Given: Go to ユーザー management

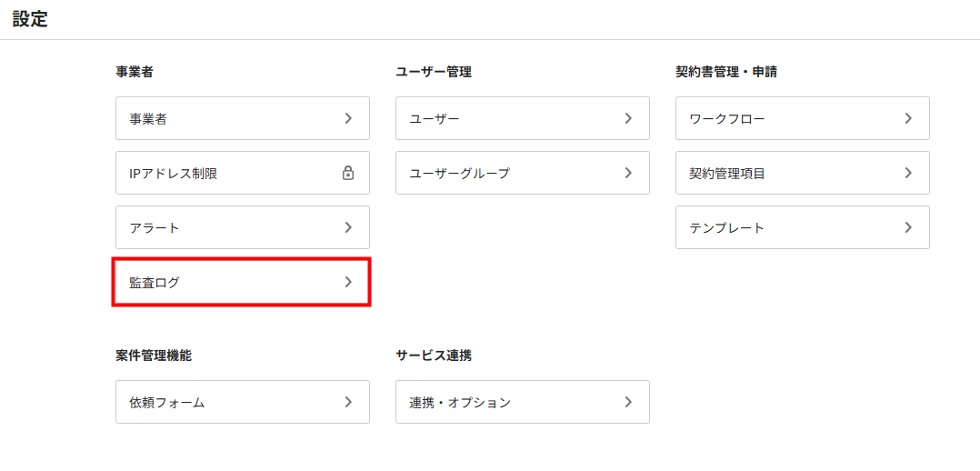Looking at the screenshot, I should coord(523,118).
